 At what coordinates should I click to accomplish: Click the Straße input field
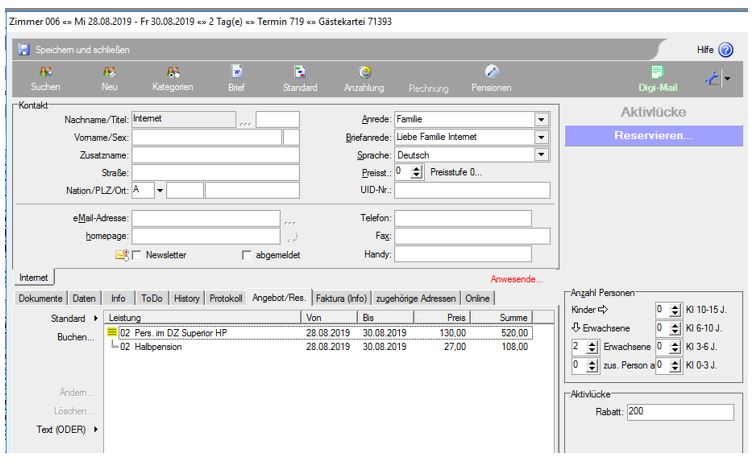pos(215,173)
